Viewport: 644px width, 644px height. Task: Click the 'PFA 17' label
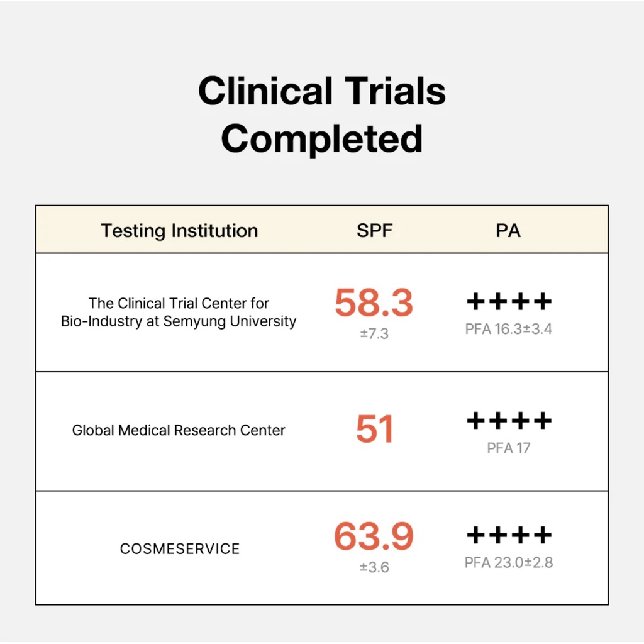click(x=509, y=448)
